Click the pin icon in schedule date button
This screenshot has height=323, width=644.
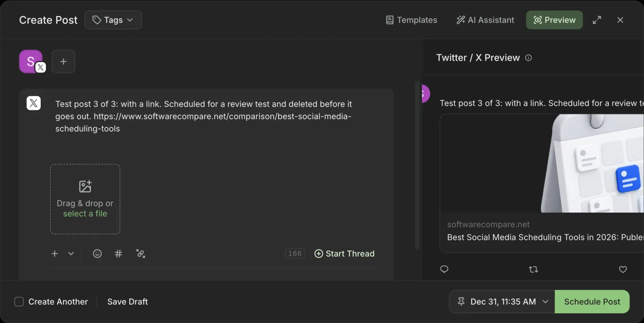coord(461,302)
